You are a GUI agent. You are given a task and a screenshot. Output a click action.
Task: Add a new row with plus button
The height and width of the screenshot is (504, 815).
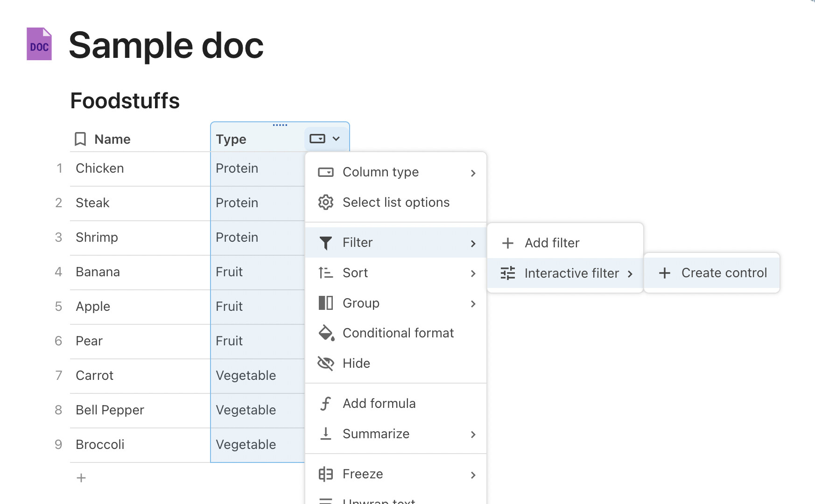[81, 478]
